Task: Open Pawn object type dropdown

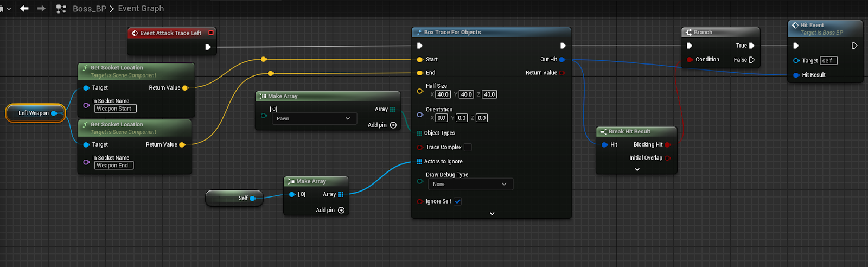Action: pyautogui.click(x=314, y=118)
